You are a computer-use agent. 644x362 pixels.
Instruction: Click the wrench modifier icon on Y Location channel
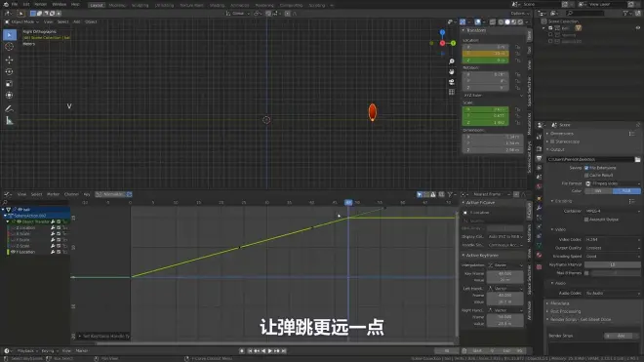point(53,252)
